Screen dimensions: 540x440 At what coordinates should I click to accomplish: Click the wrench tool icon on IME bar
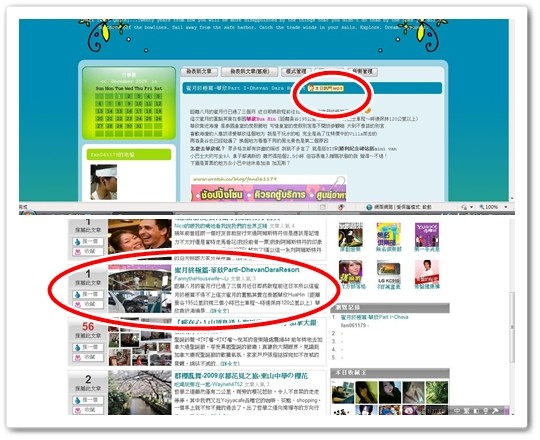pos(495,410)
